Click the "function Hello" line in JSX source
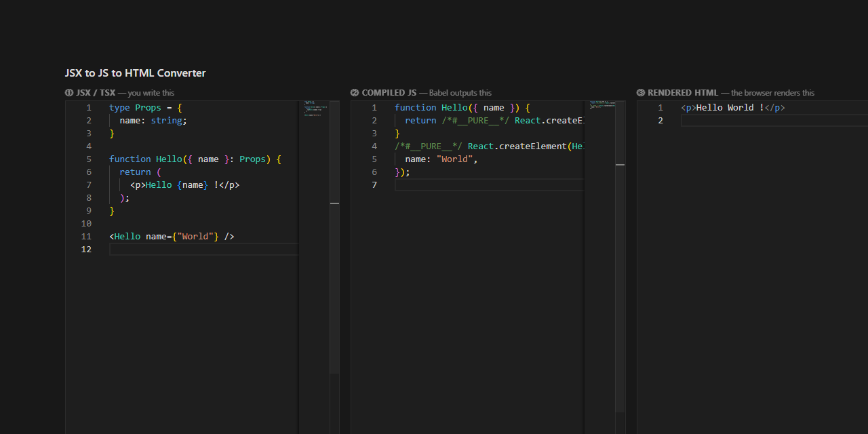Image resolution: width=868 pixels, height=434 pixels. point(156,159)
